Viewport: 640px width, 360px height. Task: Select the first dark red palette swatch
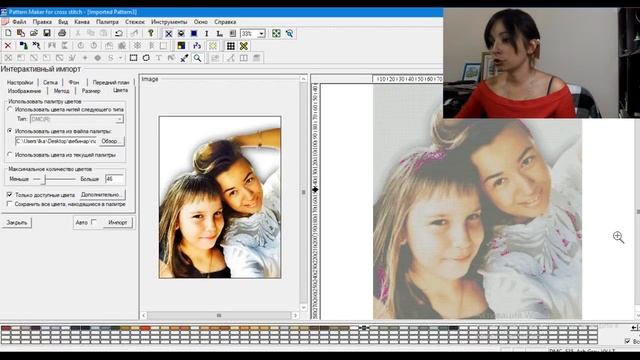point(6,328)
